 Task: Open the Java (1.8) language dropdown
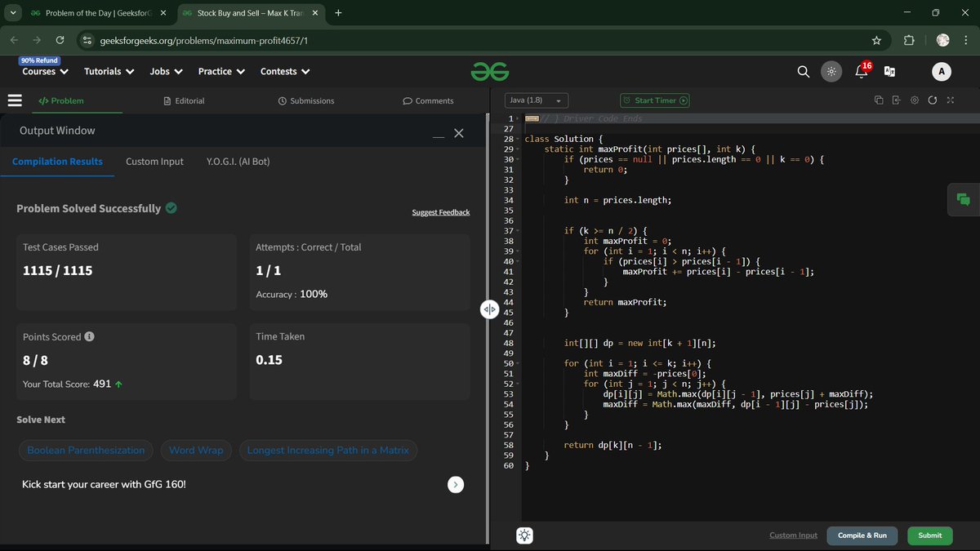pos(537,100)
